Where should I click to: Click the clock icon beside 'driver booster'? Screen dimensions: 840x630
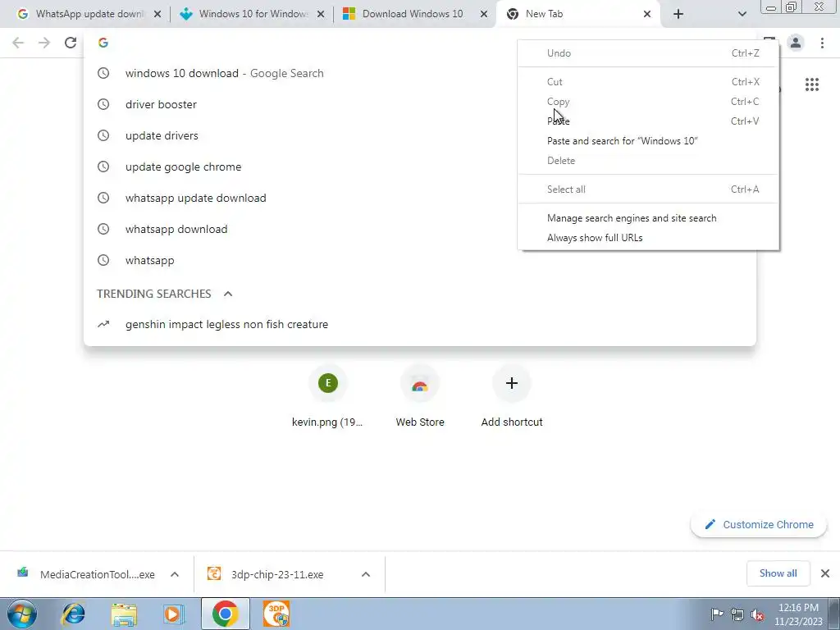[103, 104]
